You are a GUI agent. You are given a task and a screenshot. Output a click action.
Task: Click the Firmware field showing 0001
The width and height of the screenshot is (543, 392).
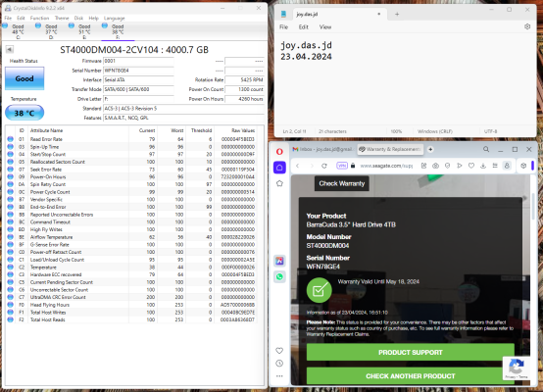pyautogui.click(x=138, y=61)
